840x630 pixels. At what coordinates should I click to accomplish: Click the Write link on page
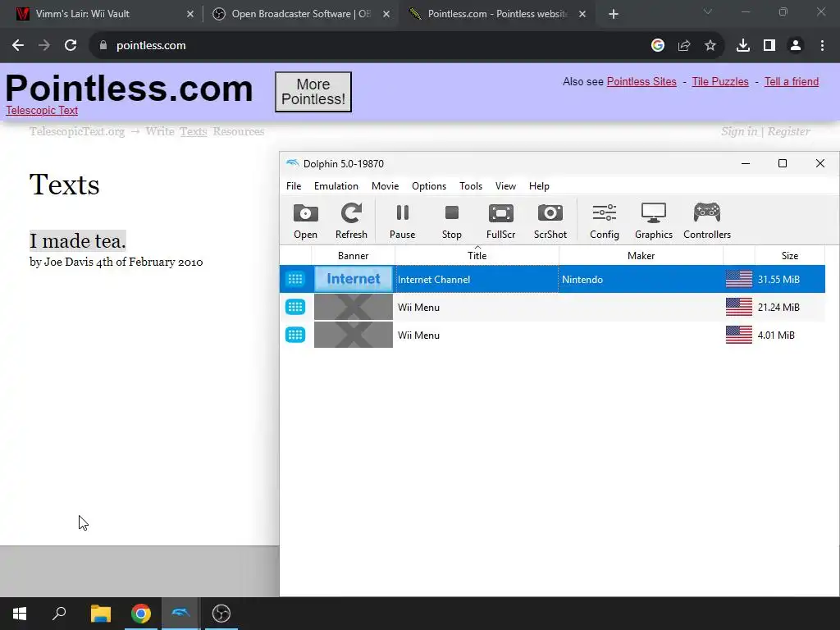pos(160,131)
